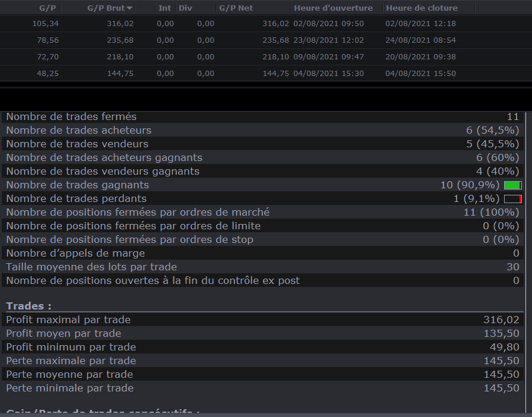Select the Nombre de trades perdants label
The width and height of the screenshot is (532, 417).
tap(77, 198)
